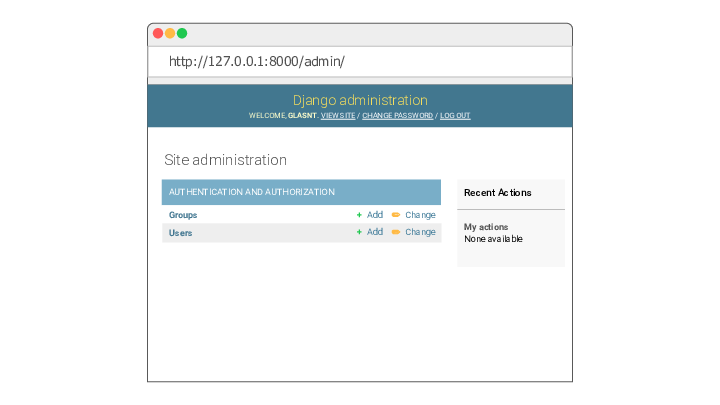Click the green plus icon for Groups
This screenshot has width=720, height=405.
pyautogui.click(x=359, y=215)
